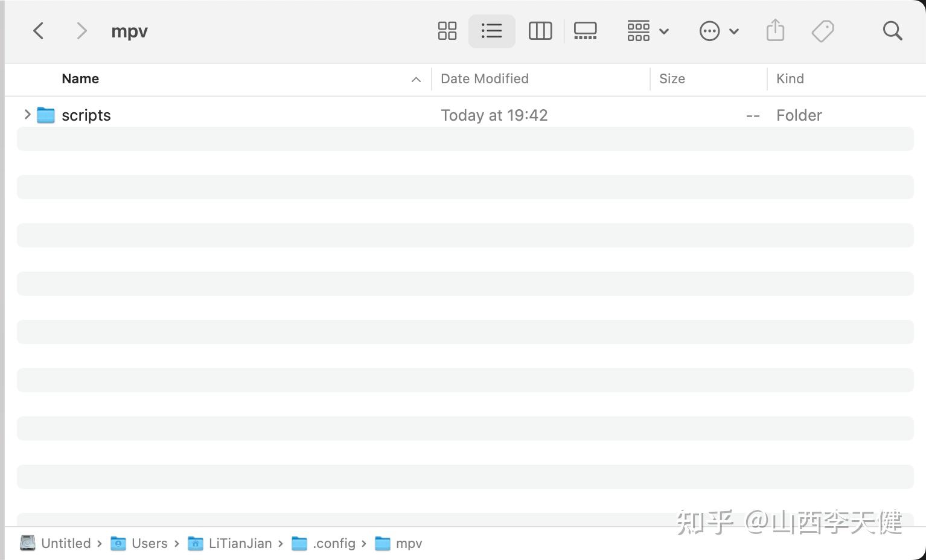Click the forward navigation arrow
This screenshot has height=560, width=926.
click(81, 31)
